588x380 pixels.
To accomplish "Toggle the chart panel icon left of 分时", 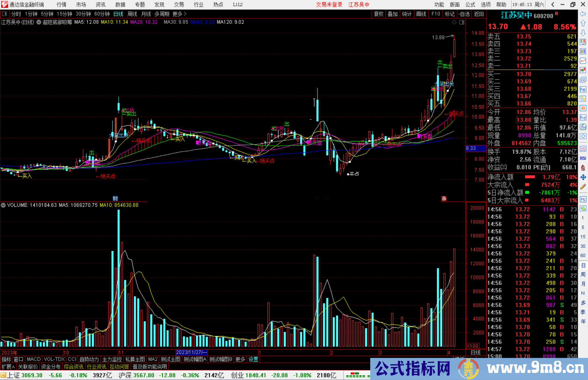I will coord(5,14).
